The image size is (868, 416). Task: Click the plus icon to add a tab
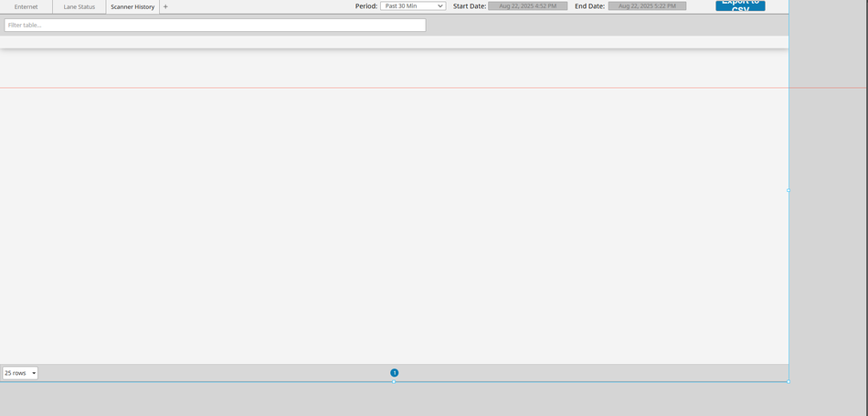tap(165, 6)
